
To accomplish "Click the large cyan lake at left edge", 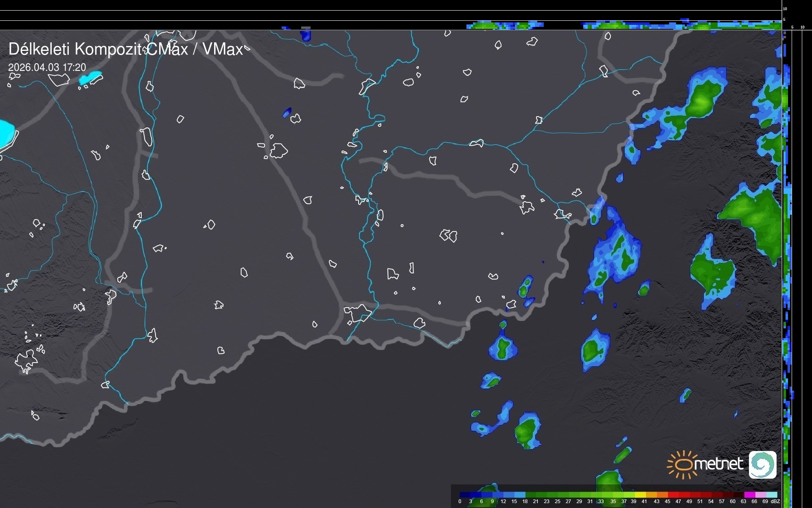I will tap(6, 132).
